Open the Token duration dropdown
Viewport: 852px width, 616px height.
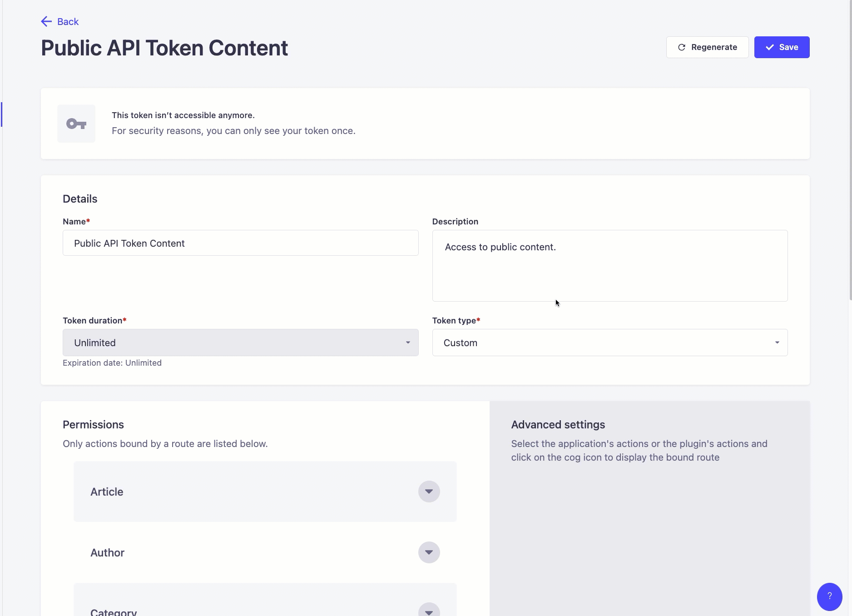click(x=240, y=343)
